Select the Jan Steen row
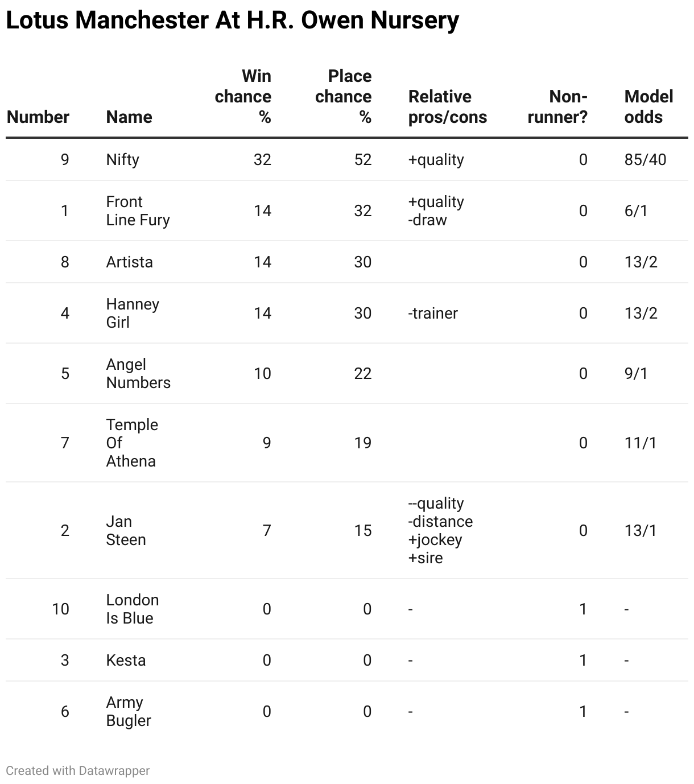694x784 pixels. click(347, 530)
